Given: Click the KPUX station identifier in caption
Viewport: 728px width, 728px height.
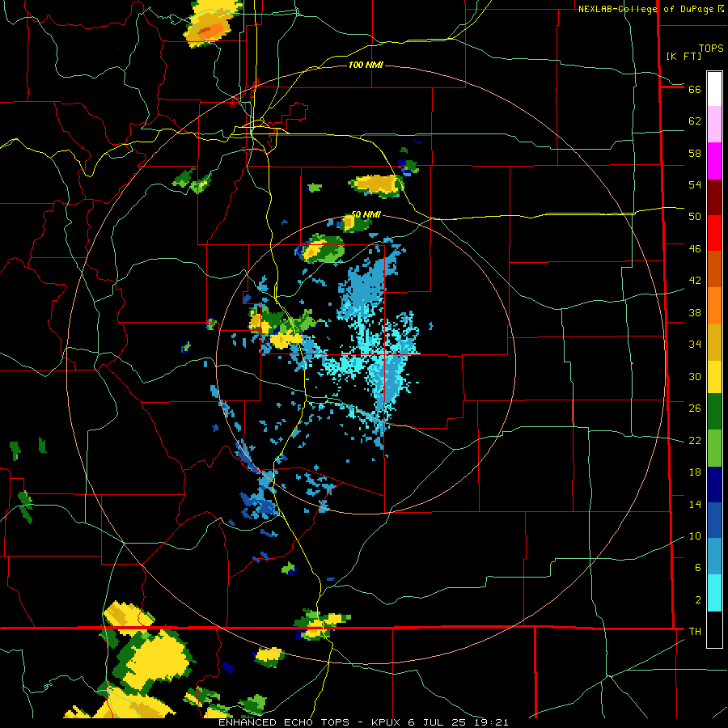Looking at the screenshot, I should 387,722.
